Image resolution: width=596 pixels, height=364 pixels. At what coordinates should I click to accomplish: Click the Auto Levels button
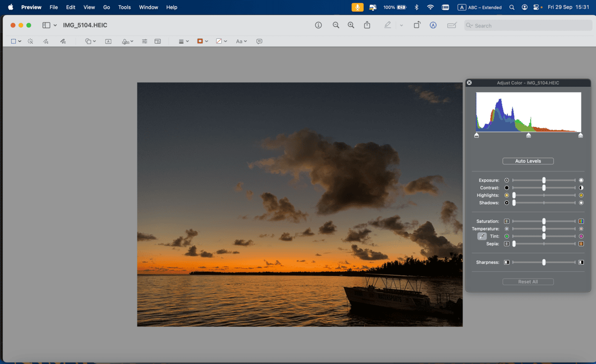pyautogui.click(x=528, y=161)
